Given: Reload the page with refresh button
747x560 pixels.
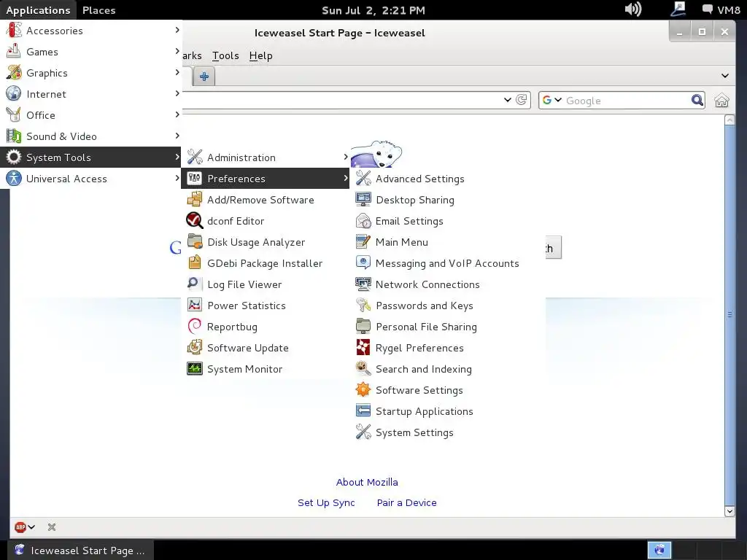Looking at the screenshot, I should pyautogui.click(x=521, y=99).
